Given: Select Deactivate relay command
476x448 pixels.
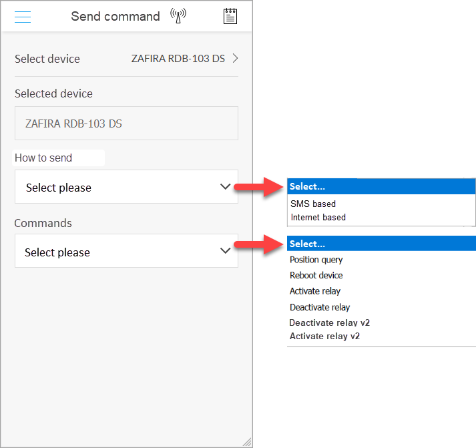Looking at the screenshot, I should coord(320,307).
